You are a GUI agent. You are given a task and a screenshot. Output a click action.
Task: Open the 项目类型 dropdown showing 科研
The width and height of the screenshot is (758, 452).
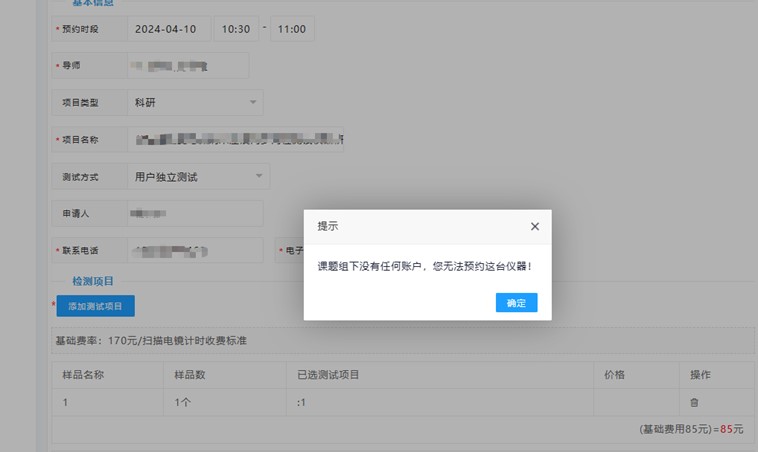pyautogui.click(x=196, y=102)
